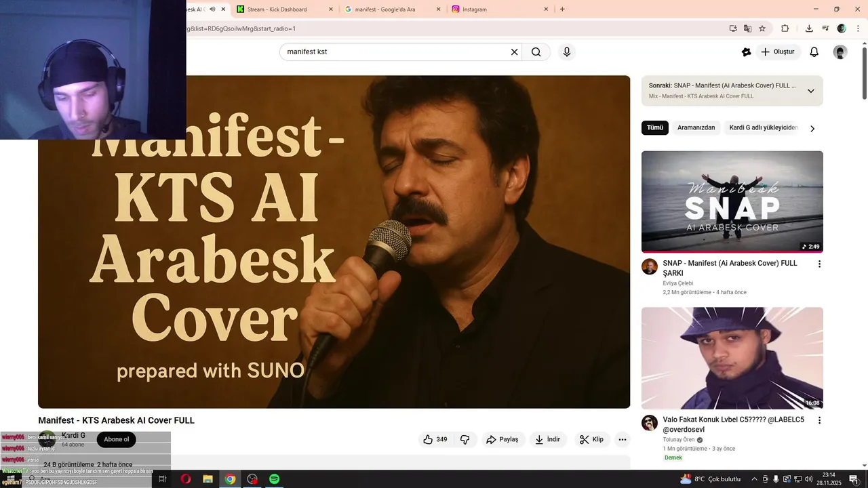This screenshot has height=488, width=868.
Task: Open the Evliya Çelebi channel link
Action: pos(678,283)
